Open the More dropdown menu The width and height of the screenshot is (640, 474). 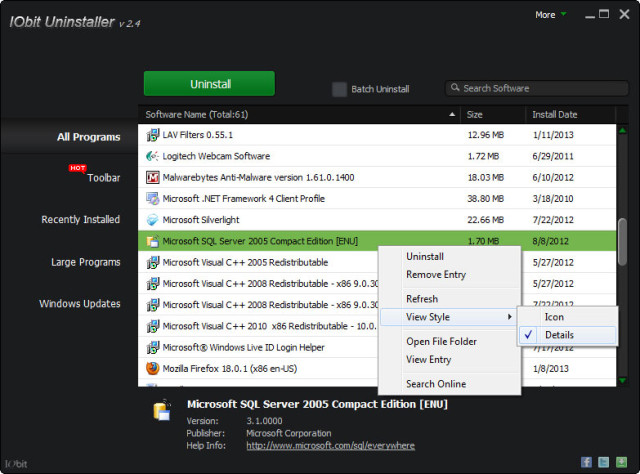pos(550,15)
